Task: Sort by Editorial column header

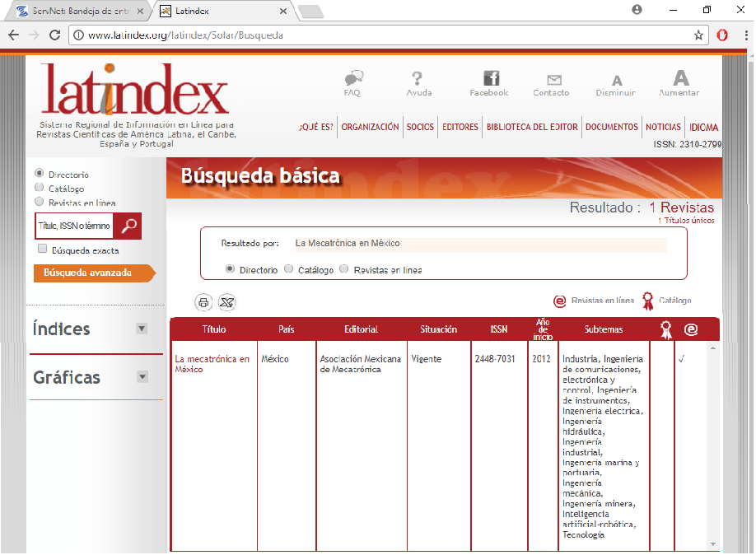Action: coord(361,329)
